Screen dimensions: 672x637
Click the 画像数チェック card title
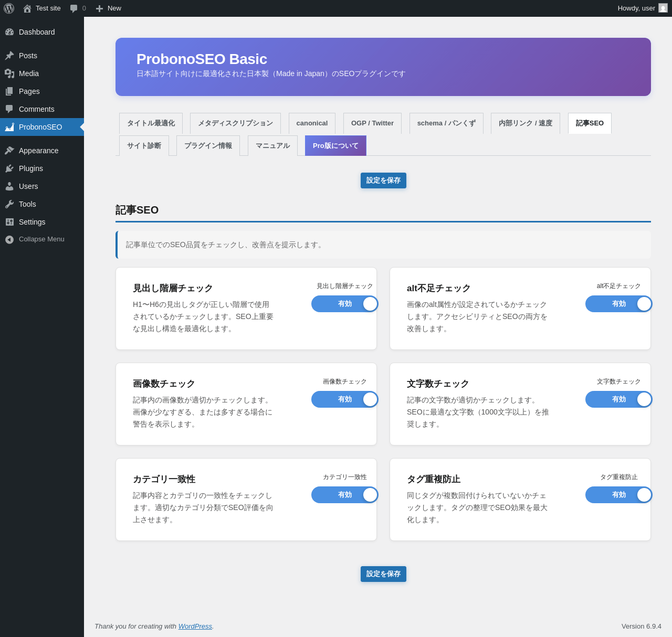click(164, 384)
